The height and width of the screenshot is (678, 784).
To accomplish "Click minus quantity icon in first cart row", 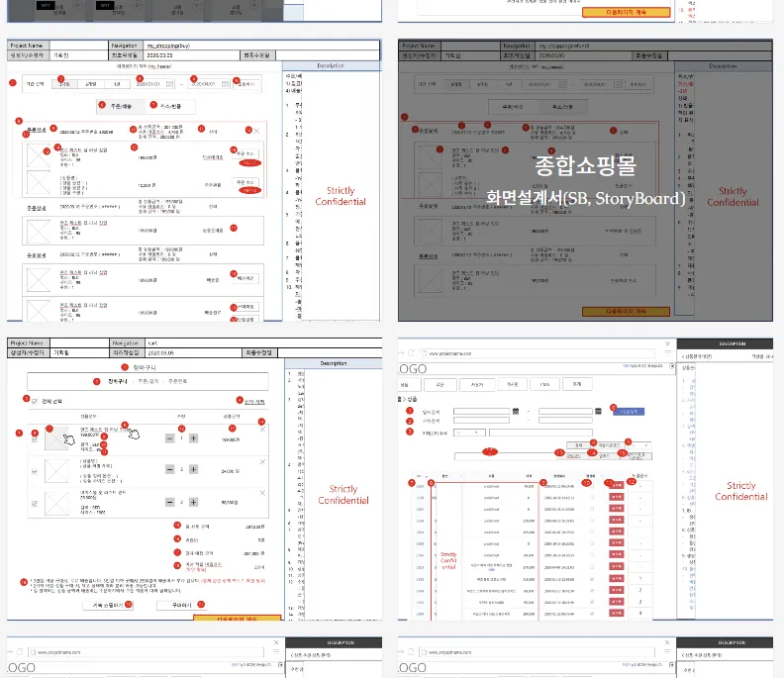I will click(x=170, y=438).
